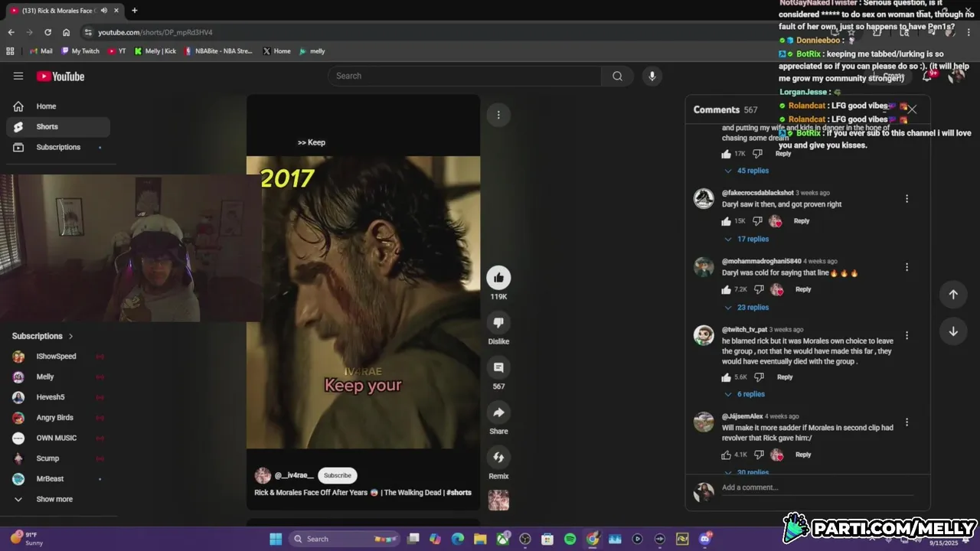The image size is (980, 551).
Task: Open the Home item in the sidebar
Action: tap(57, 106)
